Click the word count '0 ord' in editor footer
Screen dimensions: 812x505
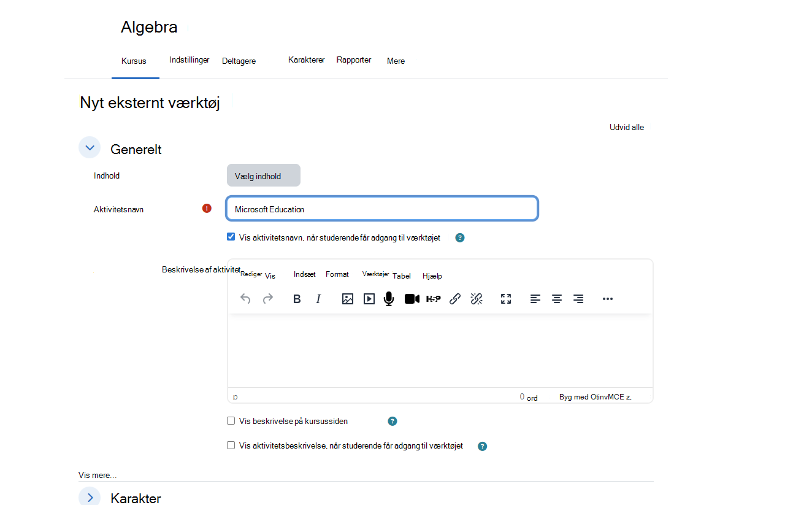(x=529, y=397)
